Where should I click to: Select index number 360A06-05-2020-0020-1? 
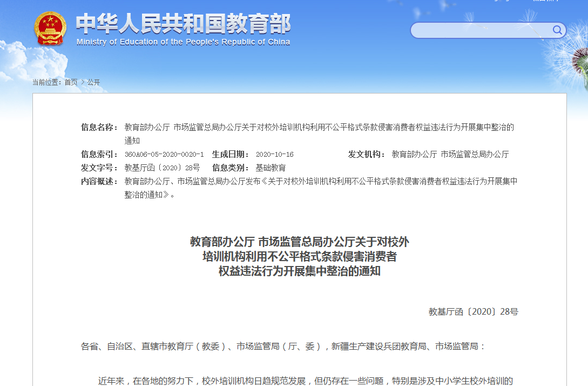click(x=164, y=154)
